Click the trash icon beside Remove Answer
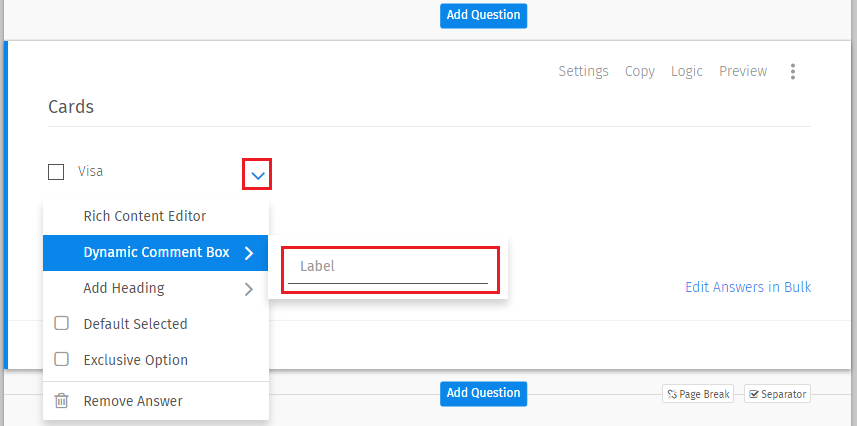 pyautogui.click(x=62, y=401)
